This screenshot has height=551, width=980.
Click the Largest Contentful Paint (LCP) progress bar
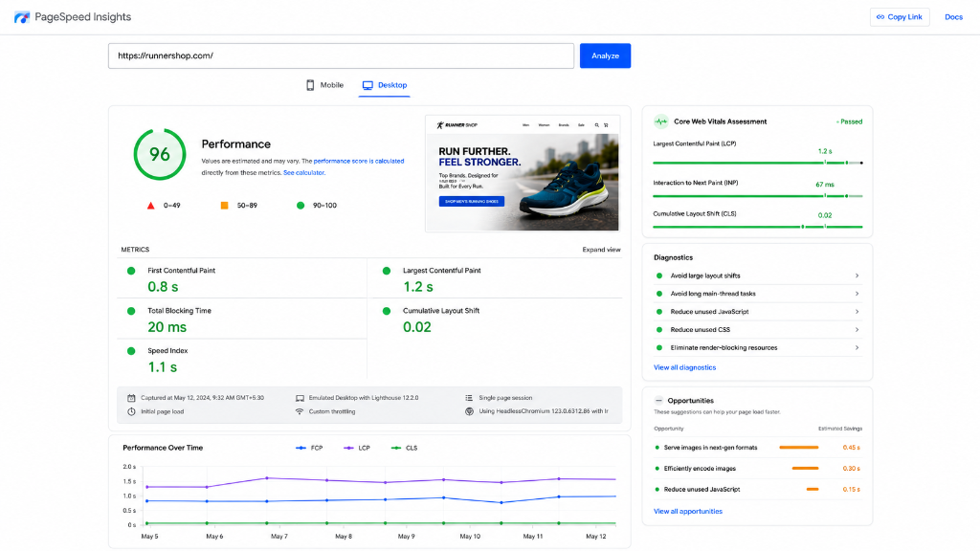coord(758,163)
